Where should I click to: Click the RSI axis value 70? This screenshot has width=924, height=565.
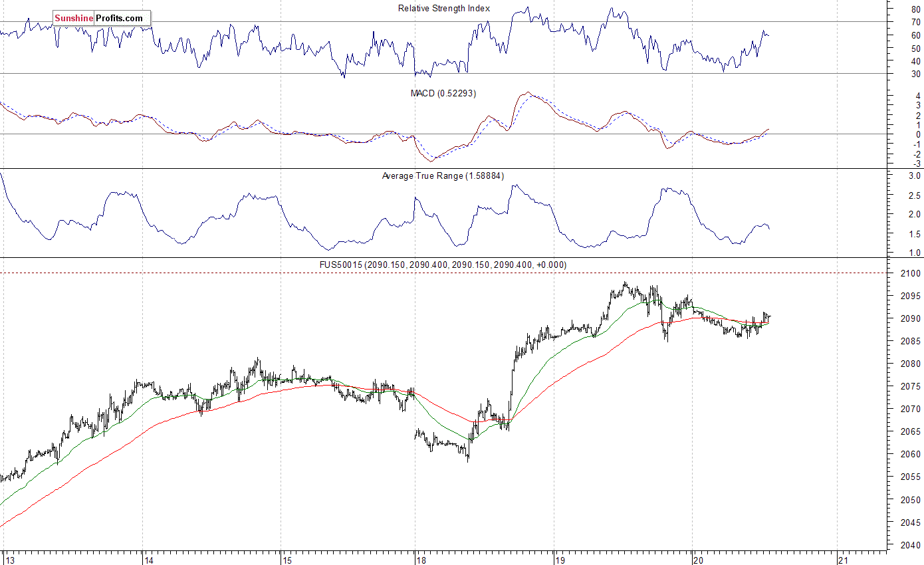coord(916,23)
